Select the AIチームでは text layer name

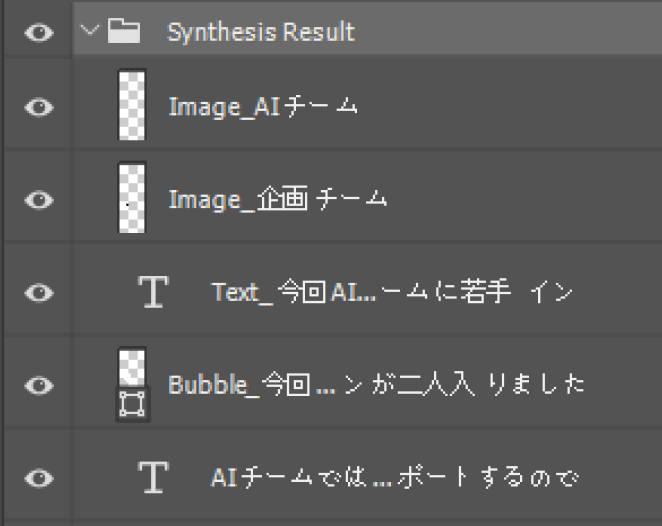click(394, 477)
